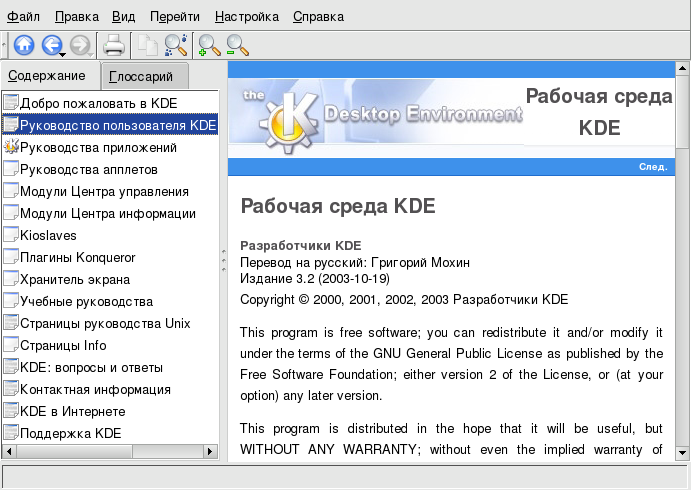Click the document icon beside Поддержка KDE
The width and height of the screenshot is (691, 490).
(11, 433)
